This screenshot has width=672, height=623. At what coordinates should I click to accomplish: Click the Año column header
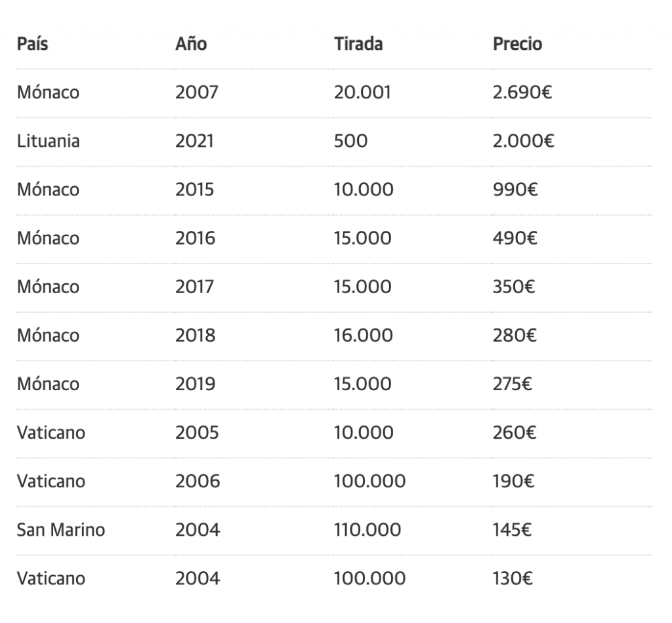[x=191, y=44]
